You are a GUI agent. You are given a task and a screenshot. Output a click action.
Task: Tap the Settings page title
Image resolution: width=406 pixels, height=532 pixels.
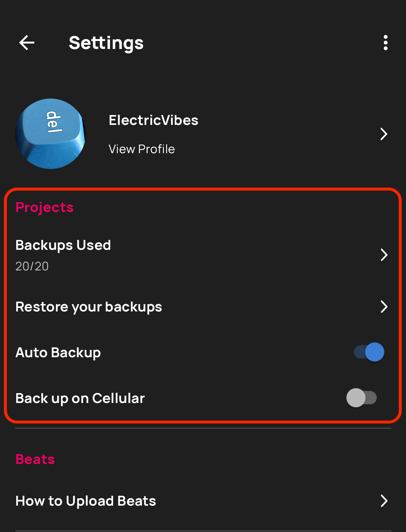(106, 43)
